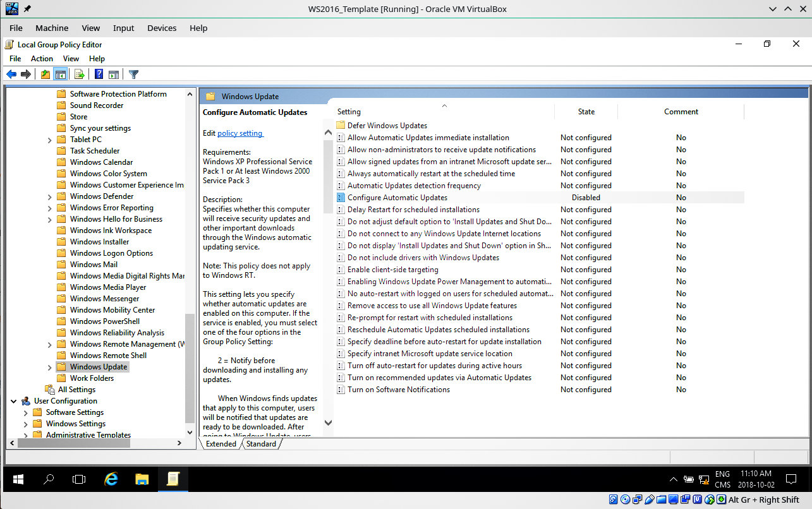Expand Windows Settings under User Configuration
This screenshot has height=509, width=812.
[26, 424]
